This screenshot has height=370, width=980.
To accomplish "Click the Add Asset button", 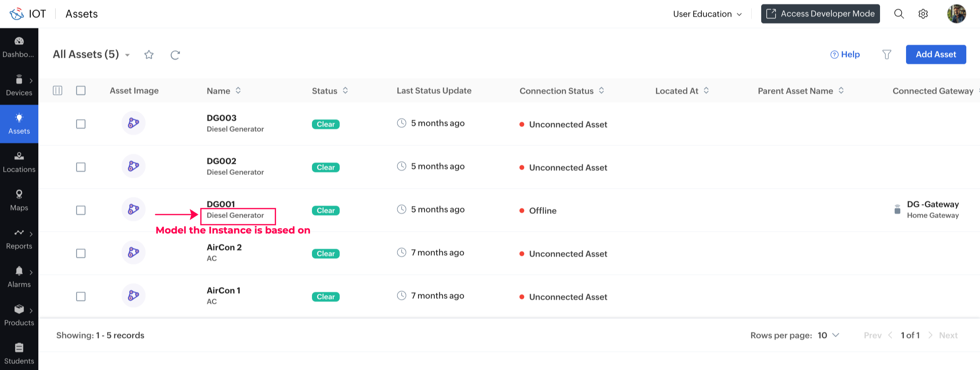I will click(x=935, y=54).
